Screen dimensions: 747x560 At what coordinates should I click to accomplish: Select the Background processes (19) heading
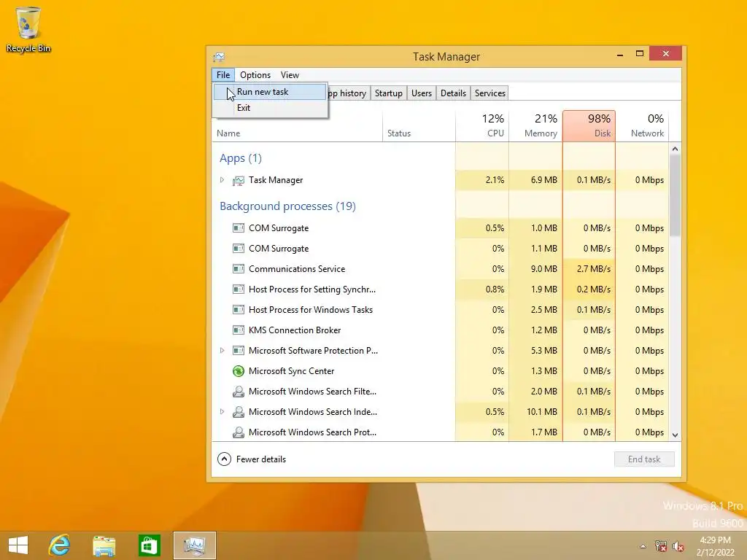[x=287, y=206]
